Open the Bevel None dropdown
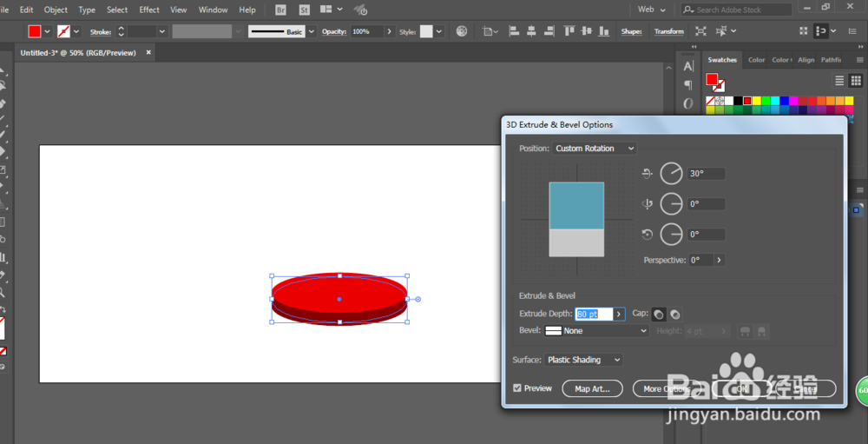 597,331
